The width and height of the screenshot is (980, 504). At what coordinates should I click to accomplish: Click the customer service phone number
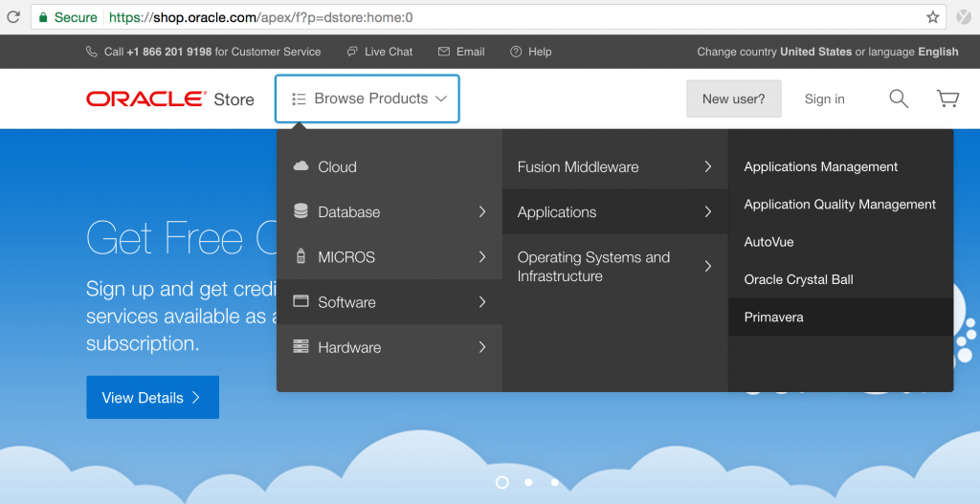(169, 52)
